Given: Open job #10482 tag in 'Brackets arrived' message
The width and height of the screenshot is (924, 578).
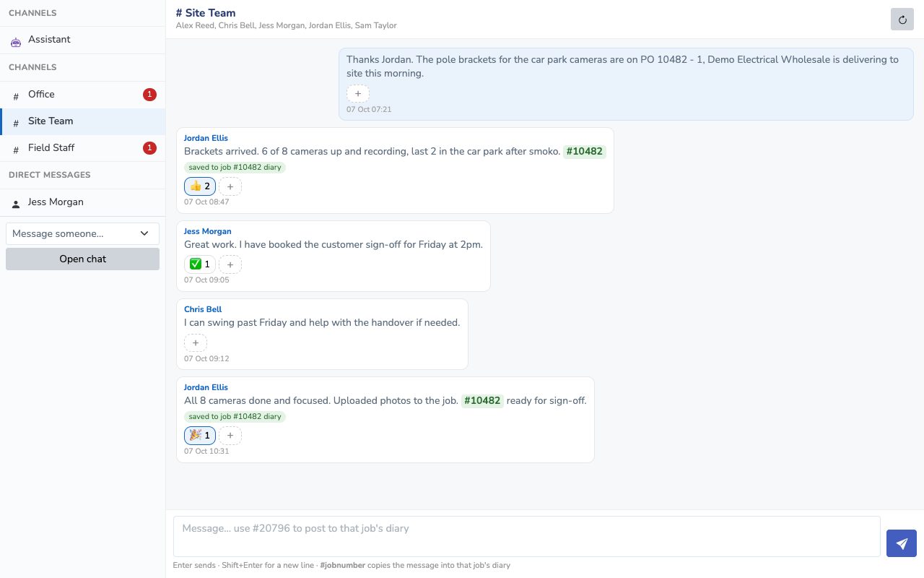Looking at the screenshot, I should 584,152.
